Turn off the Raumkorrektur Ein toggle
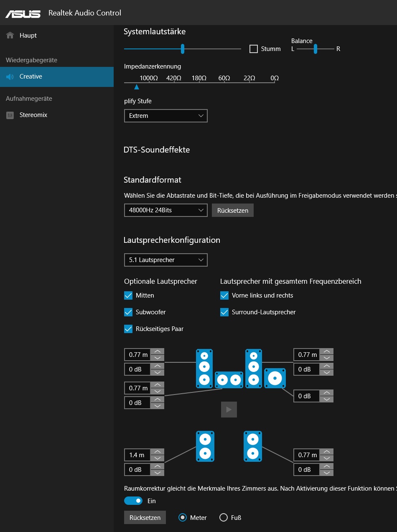 (x=133, y=500)
